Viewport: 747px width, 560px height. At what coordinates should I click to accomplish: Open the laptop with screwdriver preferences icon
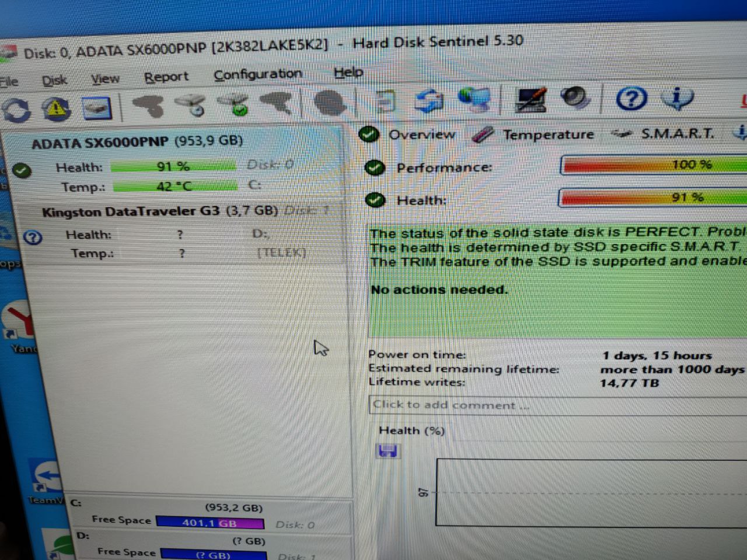pyautogui.click(x=530, y=99)
